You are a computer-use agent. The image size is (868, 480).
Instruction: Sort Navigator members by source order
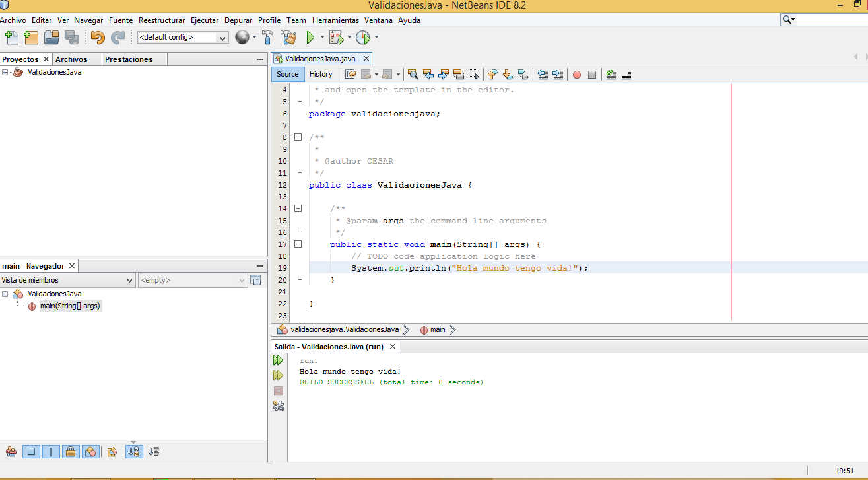coord(154,452)
